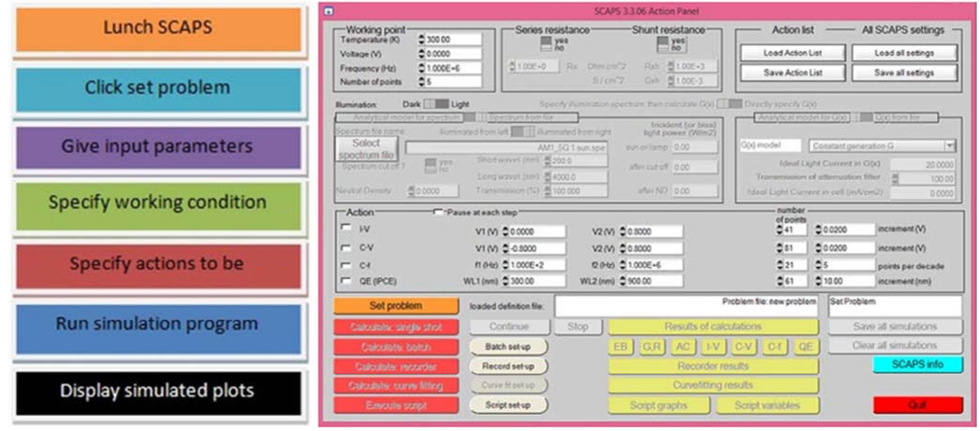
Task: Click Save all settings
Action: (904, 73)
